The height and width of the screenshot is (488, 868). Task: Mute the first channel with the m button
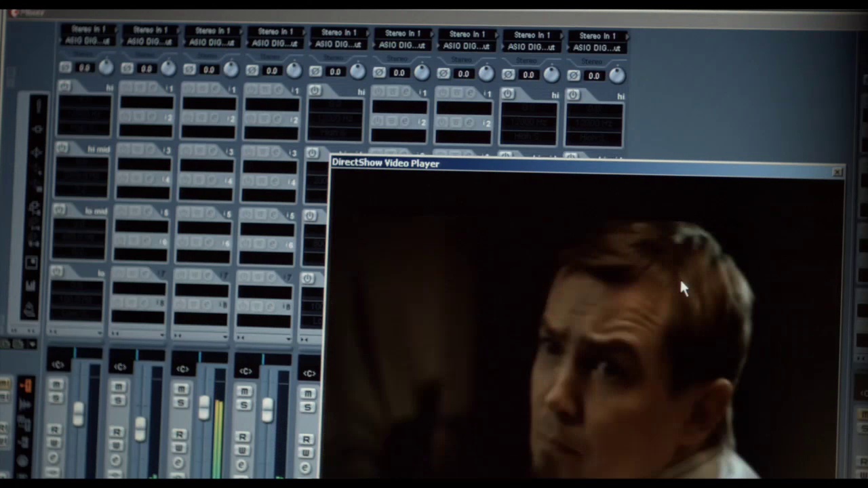(x=56, y=384)
